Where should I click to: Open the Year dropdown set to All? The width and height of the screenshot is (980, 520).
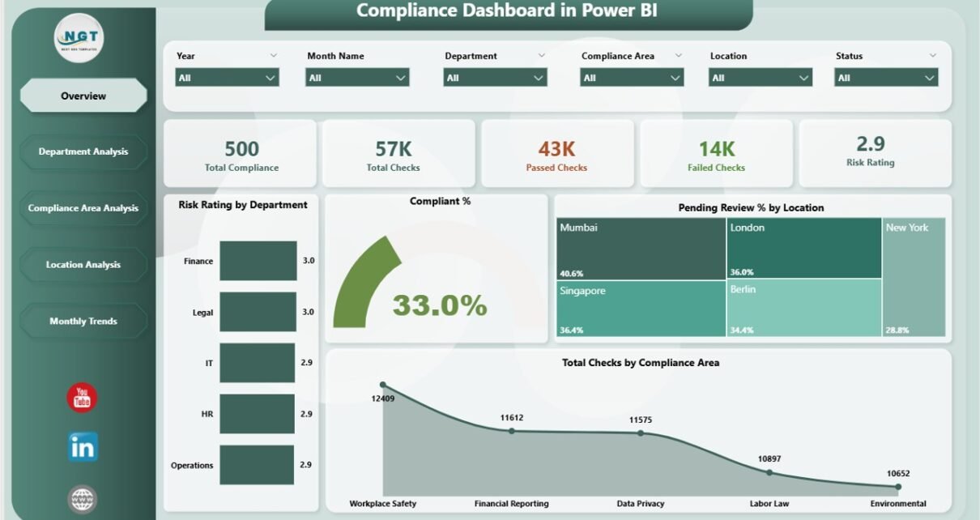(x=227, y=78)
